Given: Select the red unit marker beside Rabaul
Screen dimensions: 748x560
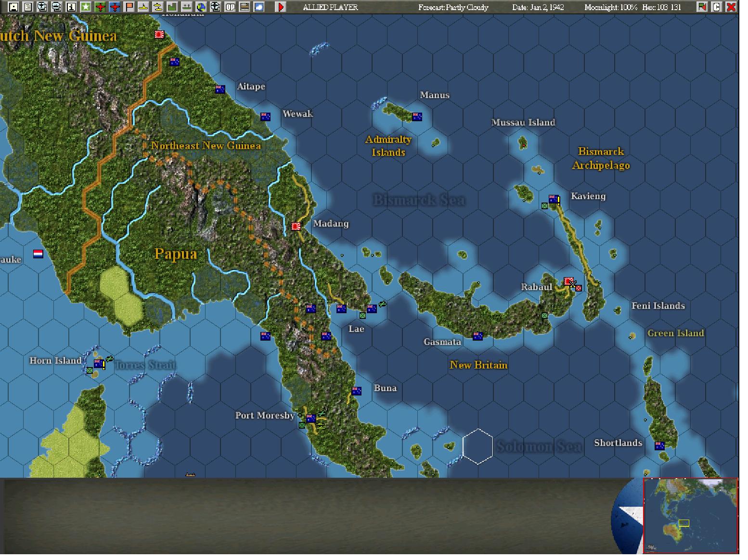Looking at the screenshot, I should pos(579,288).
